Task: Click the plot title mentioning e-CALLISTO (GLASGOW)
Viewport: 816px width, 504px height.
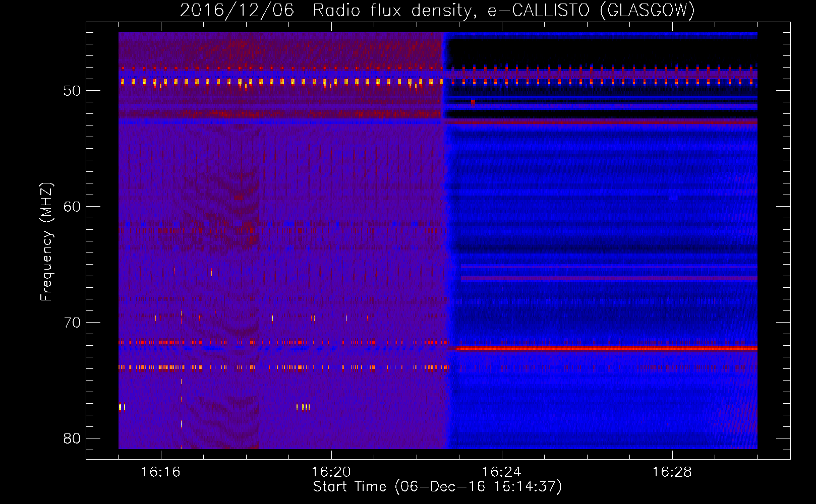Action: click(x=437, y=10)
